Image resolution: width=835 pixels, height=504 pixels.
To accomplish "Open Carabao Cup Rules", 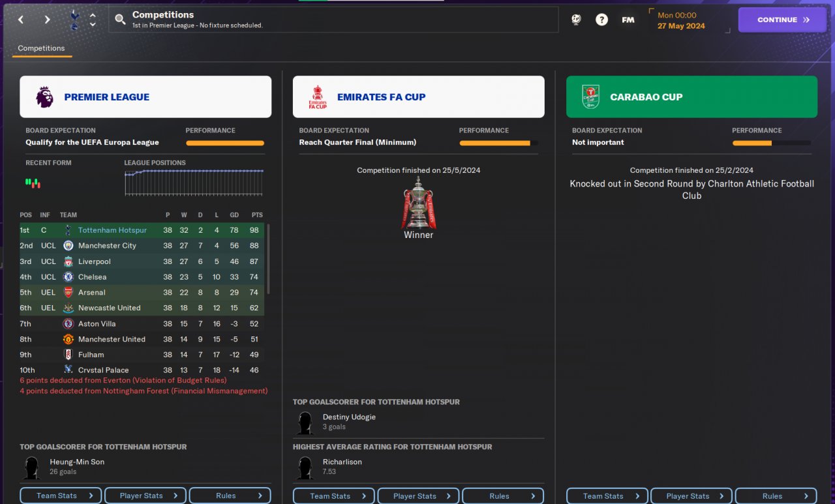I will pos(776,496).
